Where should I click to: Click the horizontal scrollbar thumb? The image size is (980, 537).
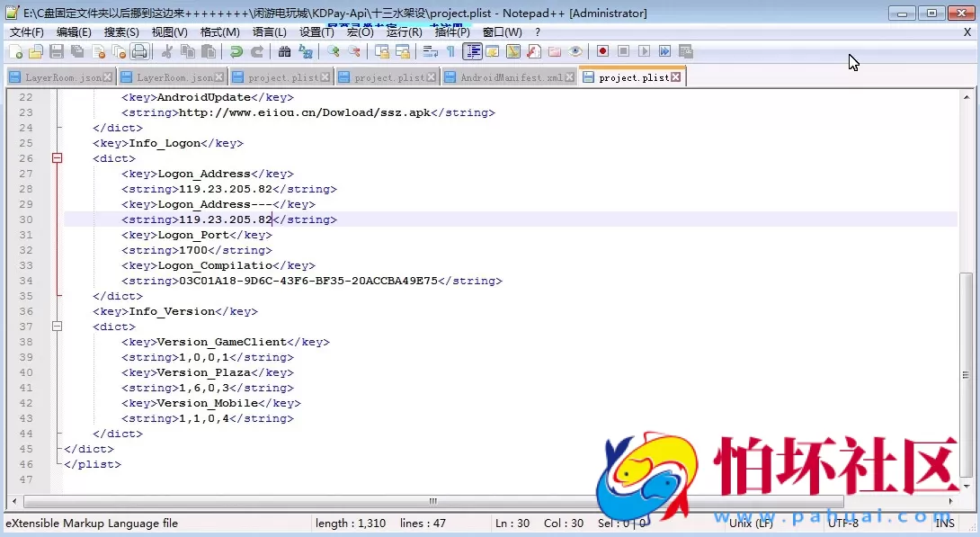pyautogui.click(x=432, y=501)
